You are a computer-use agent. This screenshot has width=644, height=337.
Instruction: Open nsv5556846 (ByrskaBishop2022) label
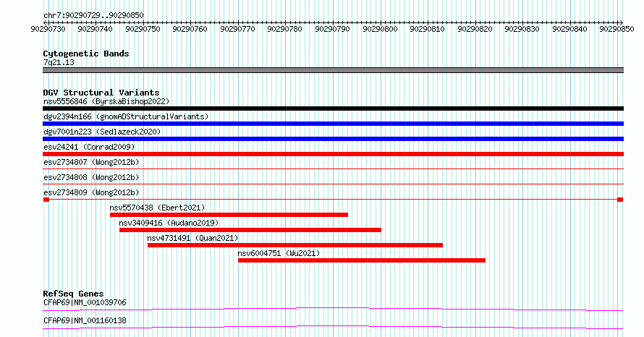106,101
